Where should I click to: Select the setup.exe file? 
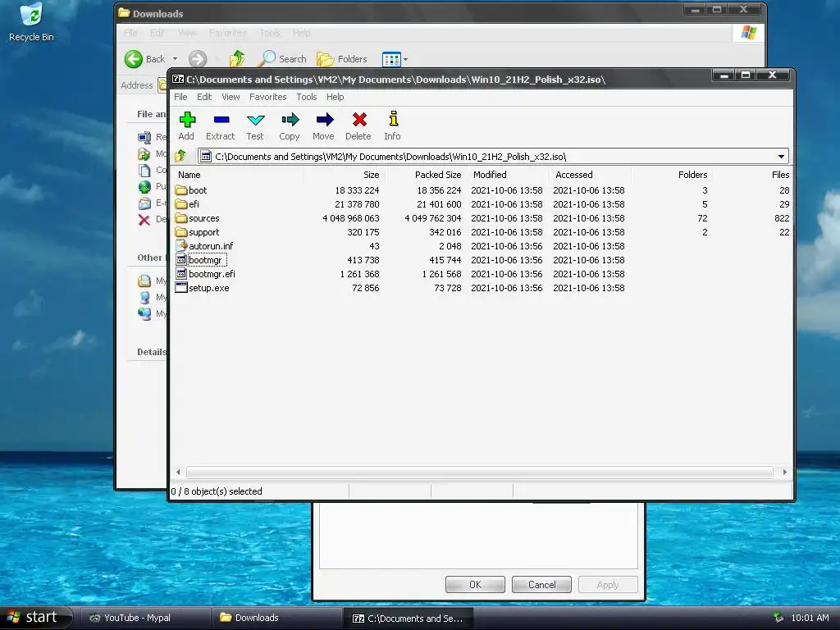tap(203, 288)
